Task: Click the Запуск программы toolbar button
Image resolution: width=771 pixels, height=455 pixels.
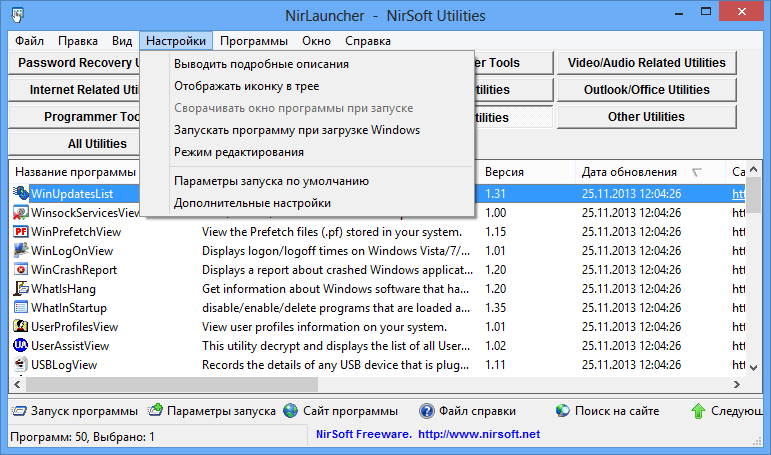Action: pos(75,411)
